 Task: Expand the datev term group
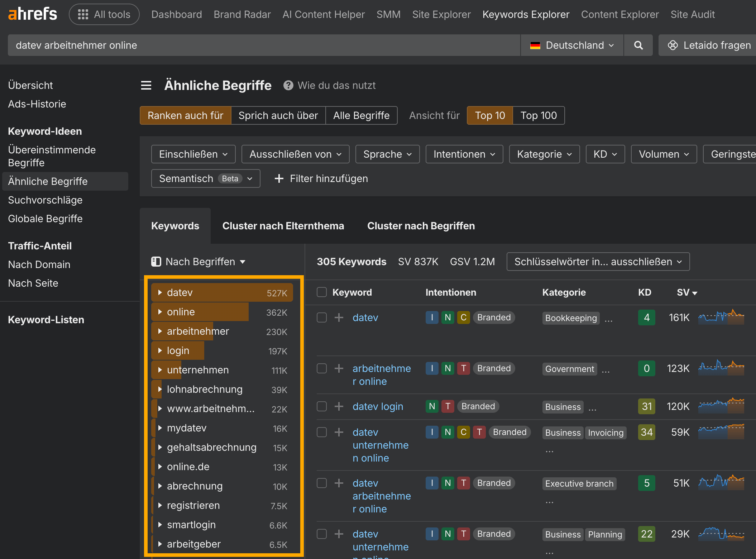(x=160, y=293)
